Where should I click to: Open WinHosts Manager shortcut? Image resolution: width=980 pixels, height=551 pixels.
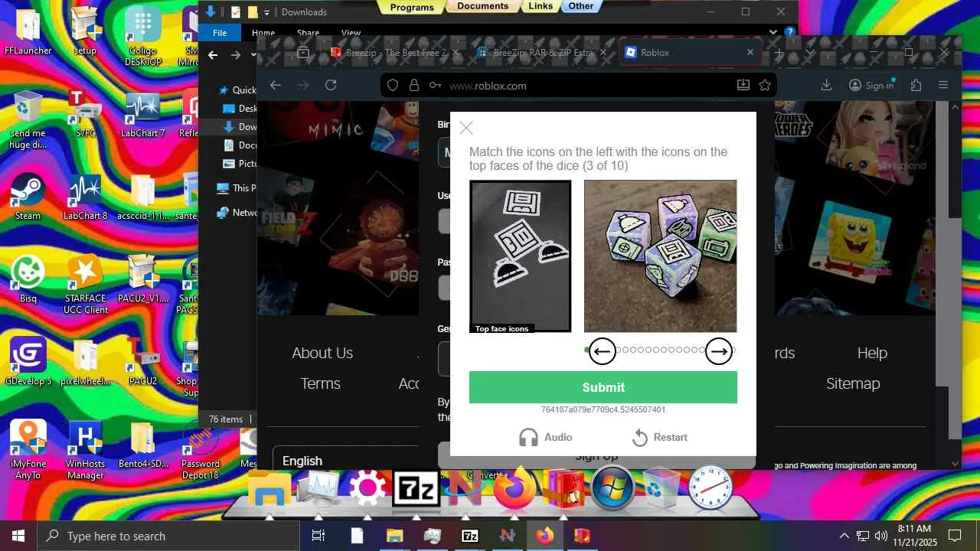85,450
